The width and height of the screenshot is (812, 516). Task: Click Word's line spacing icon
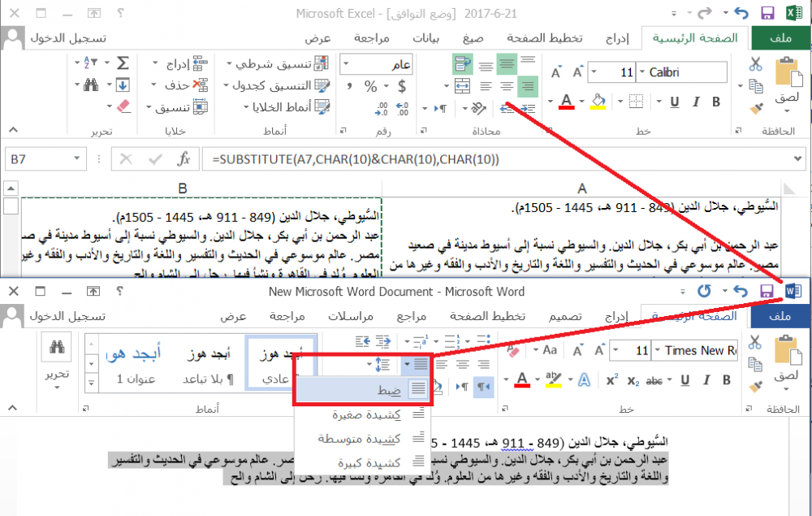click(382, 364)
